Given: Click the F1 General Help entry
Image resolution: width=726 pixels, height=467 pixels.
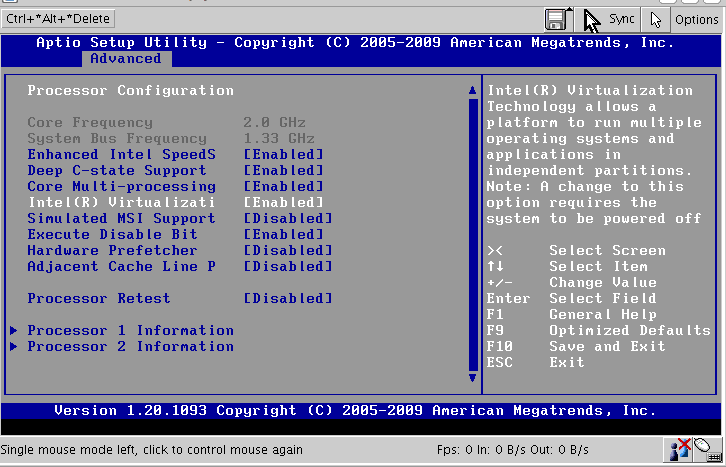Looking at the screenshot, I should click(x=571, y=314).
